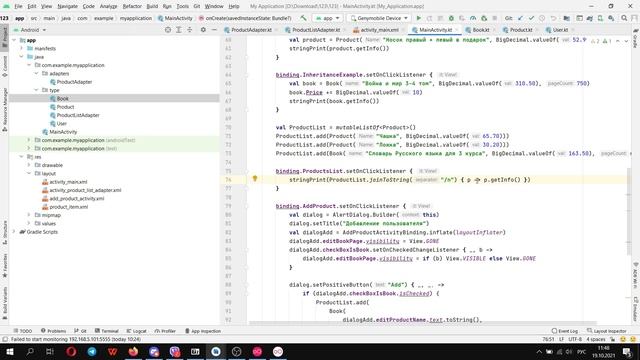The width and height of the screenshot is (640, 360).
Task: Hide the project panel with minus icon
Action: click(214, 30)
